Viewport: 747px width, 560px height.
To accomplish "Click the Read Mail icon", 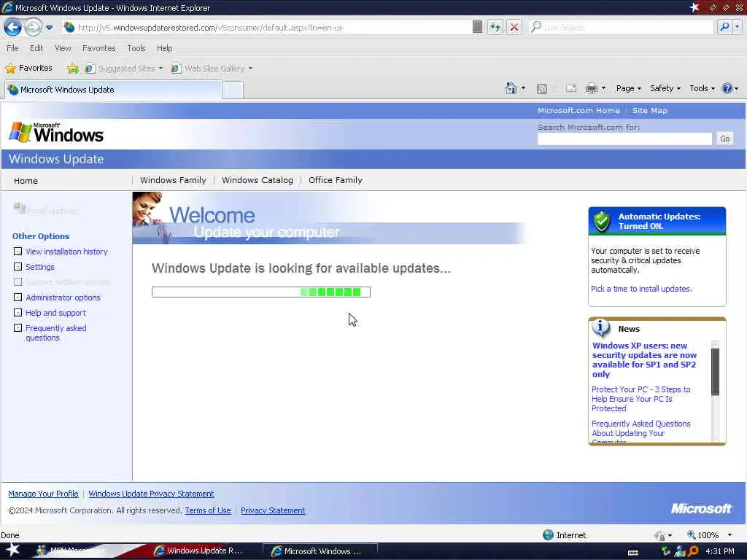I will point(571,88).
